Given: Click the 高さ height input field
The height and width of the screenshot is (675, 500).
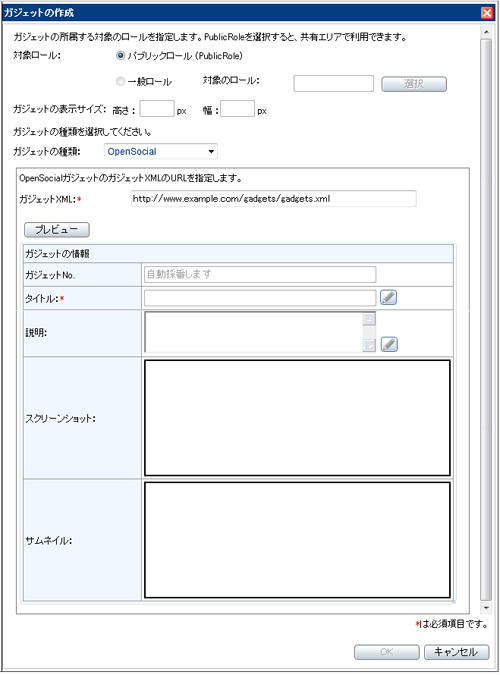Looking at the screenshot, I should [x=157, y=109].
